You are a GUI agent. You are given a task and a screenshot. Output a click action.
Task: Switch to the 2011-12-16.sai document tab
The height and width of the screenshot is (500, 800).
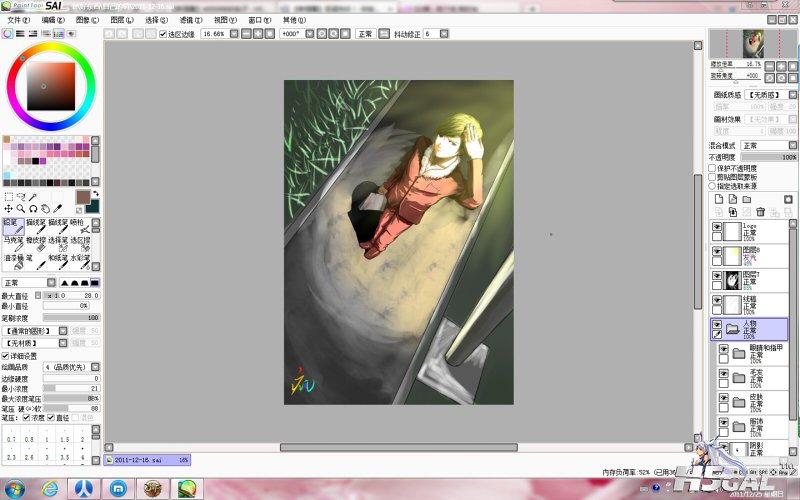pyautogui.click(x=147, y=460)
